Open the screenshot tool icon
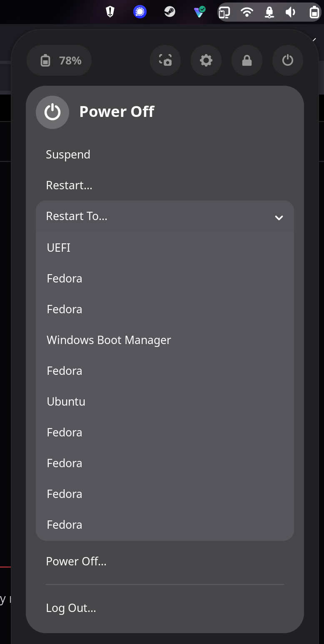This screenshot has width=324, height=644. [165, 60]
